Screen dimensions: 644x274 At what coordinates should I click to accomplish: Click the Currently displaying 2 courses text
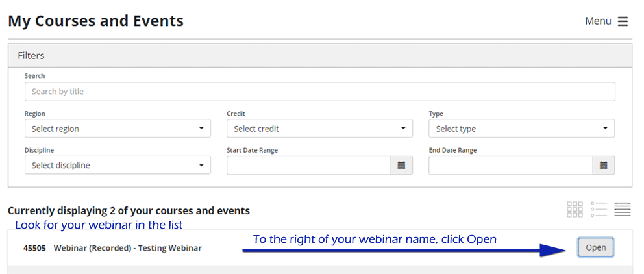129,211
